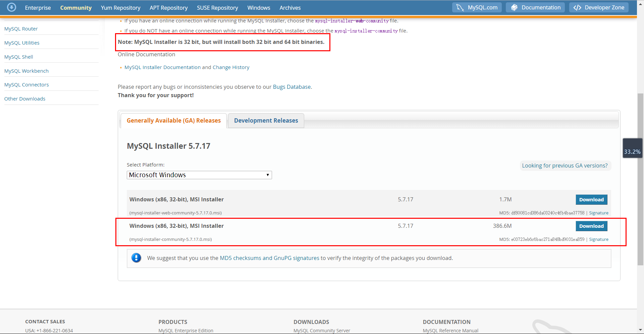The image size is (644, 334).
Task: Click the mysql-installer-web-community-5.7.17.0.msi filename
Action: (175, 213)
